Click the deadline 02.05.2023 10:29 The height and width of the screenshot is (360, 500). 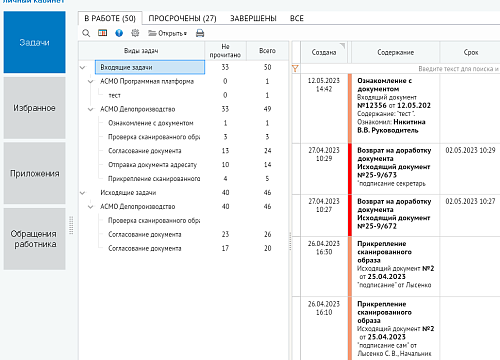pyautogui.click(x=470, y=150)
